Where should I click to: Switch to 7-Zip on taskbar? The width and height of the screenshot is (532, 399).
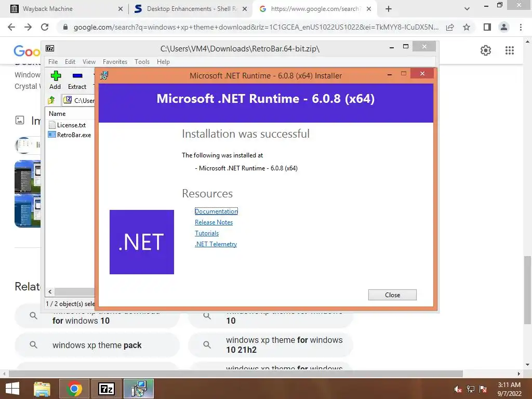[106, 389]
